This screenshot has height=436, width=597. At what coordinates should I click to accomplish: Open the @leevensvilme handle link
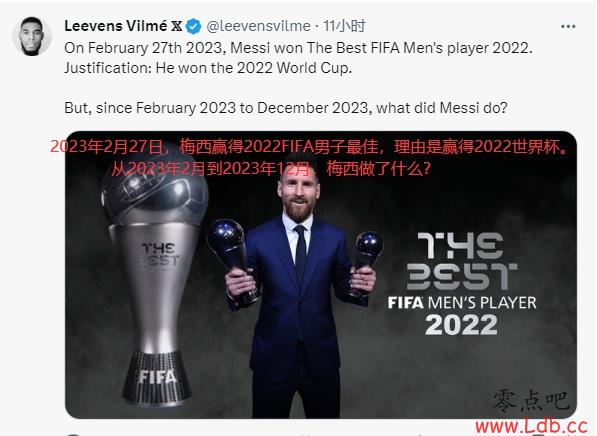[259, 26]
